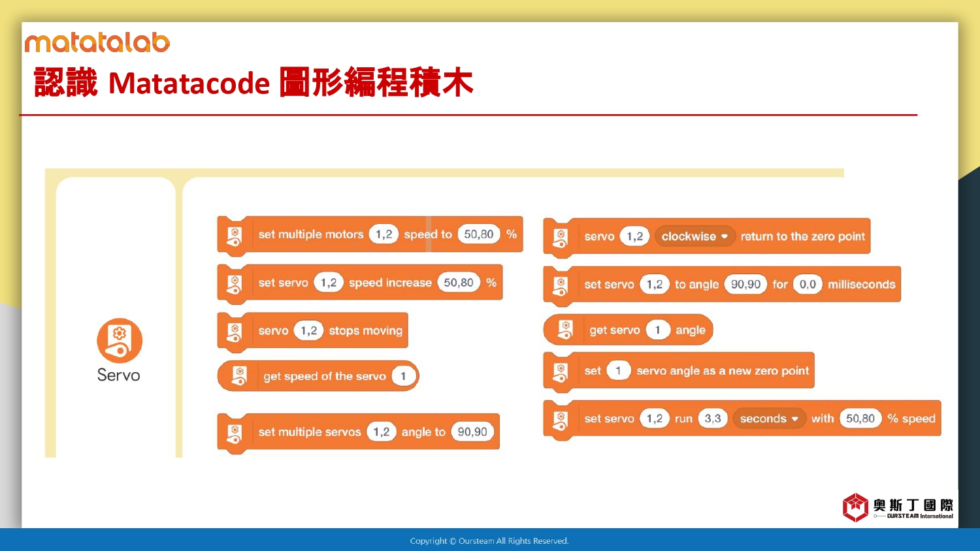Click the 1 field in 'new zero point' block
Viewport: 980px width, 551px height.
click(618, 371)
